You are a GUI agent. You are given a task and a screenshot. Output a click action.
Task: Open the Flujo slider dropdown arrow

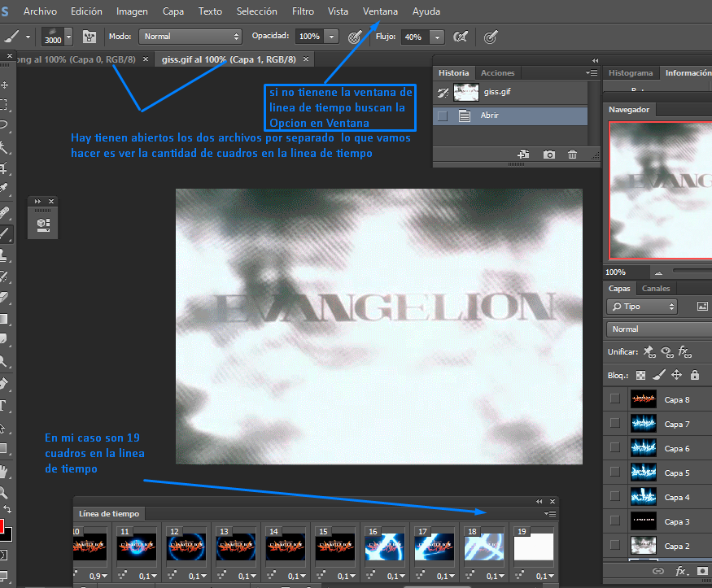point(437,37)
